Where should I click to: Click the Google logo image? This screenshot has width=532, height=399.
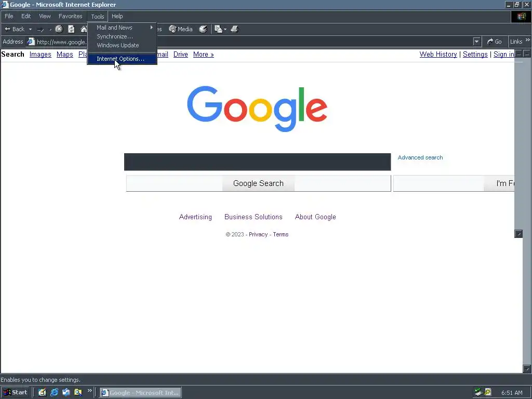(x=257, y=109)
